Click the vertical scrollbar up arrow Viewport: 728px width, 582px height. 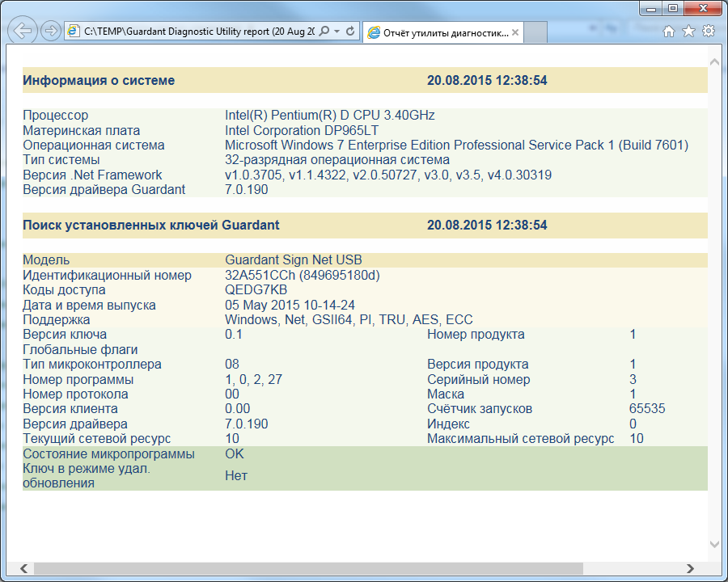714,61
